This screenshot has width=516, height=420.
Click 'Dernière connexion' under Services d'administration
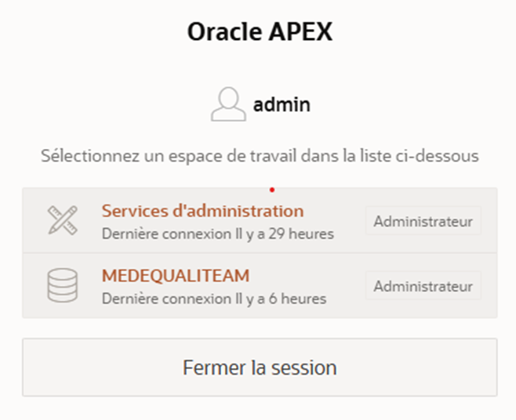158,234
